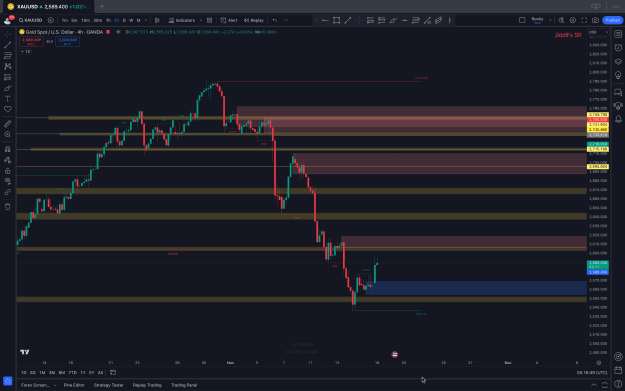The width and height of the screenshot is (625, 391).
Task: Open the watchlist panel icon
Action: pyautogui.click(x=618, y=34)
